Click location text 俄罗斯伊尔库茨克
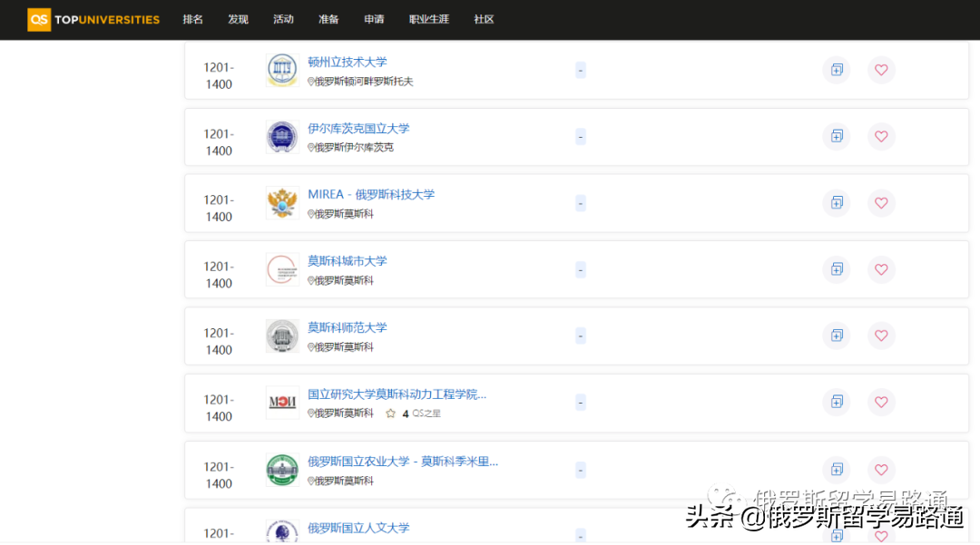The image size is (980, 545). (354, 147)
